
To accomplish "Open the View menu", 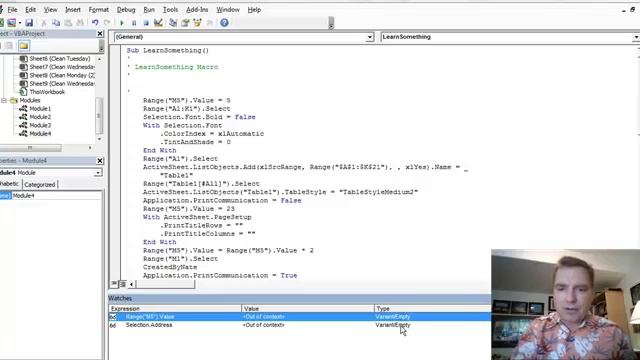I will (x=50, y=9).
